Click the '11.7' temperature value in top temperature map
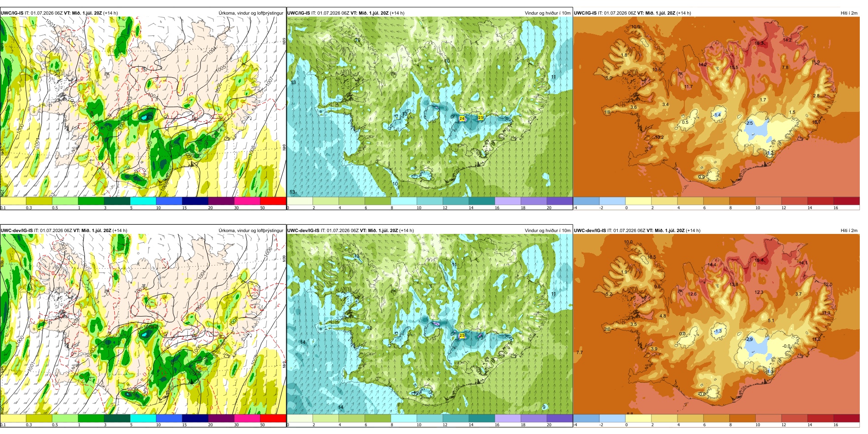 pyautogui.click(x=688, y=87)
